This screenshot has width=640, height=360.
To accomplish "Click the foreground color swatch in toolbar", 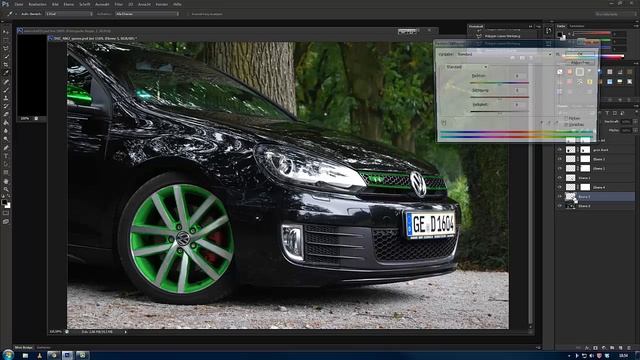I will 4,202.
